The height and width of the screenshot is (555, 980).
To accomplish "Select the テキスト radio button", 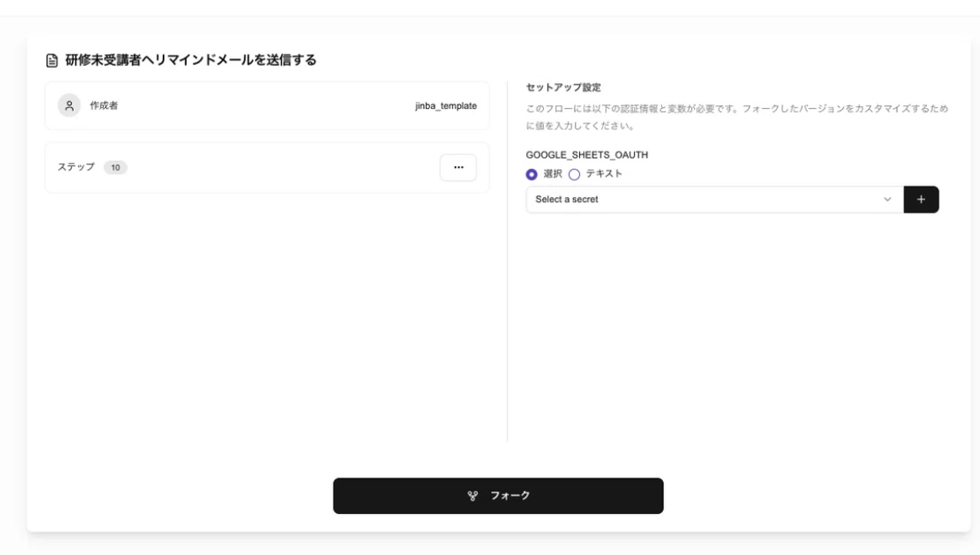I will click(574, 175).
